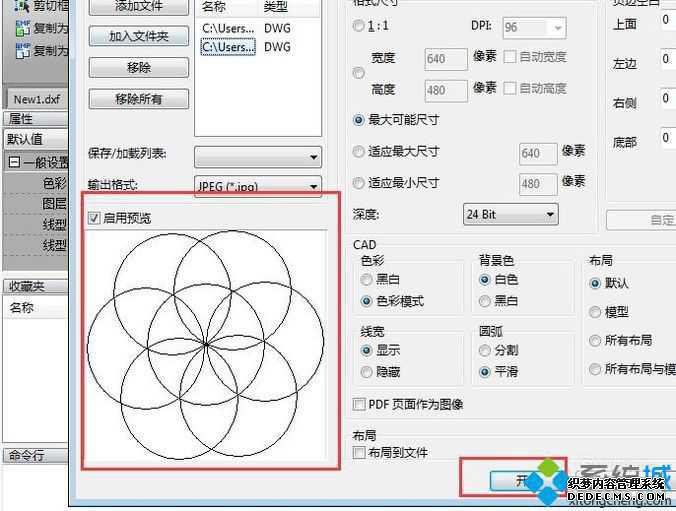Check PDF 页面作为图像 checkbox
676x511 pixels.
coord(358,404)
